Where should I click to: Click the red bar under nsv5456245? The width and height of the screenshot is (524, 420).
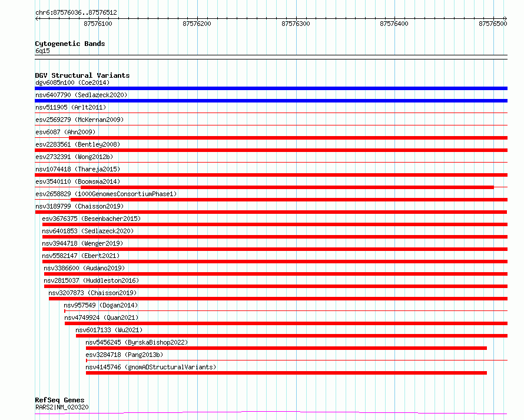[286, 348]
